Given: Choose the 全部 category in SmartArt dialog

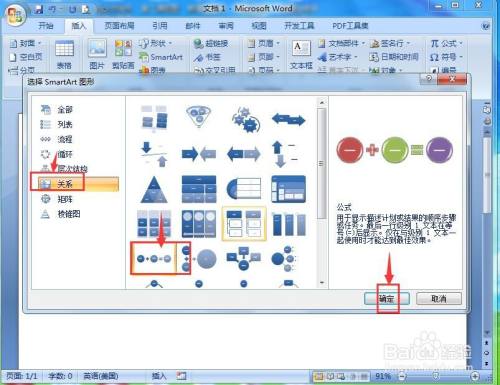Looking at the screenshot, I should [65, 109].
